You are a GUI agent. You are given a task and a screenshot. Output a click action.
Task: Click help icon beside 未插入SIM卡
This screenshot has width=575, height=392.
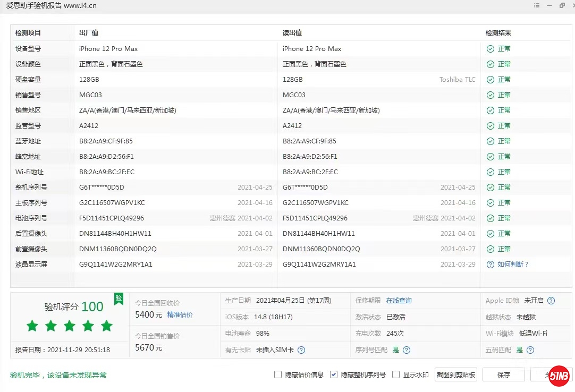[301, 350]
